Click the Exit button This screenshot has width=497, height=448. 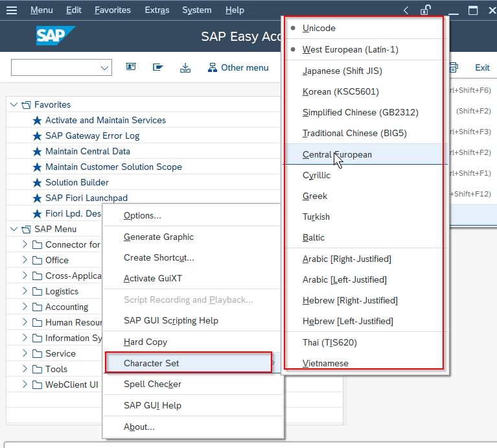click(482, 67)
